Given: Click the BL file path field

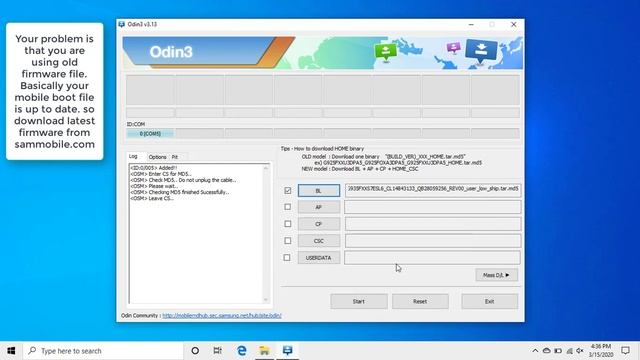Looking at the screenshot, I should point(433,190).
